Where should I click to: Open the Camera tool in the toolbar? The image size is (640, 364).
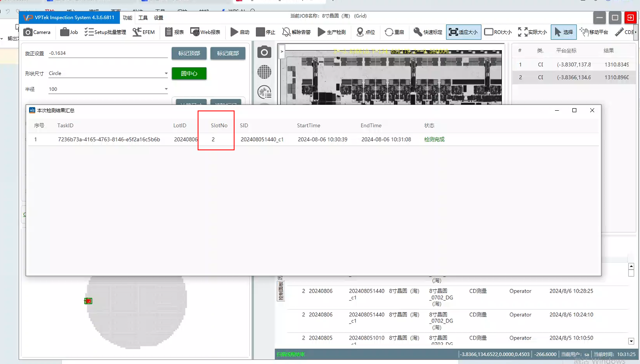(37, 32)
